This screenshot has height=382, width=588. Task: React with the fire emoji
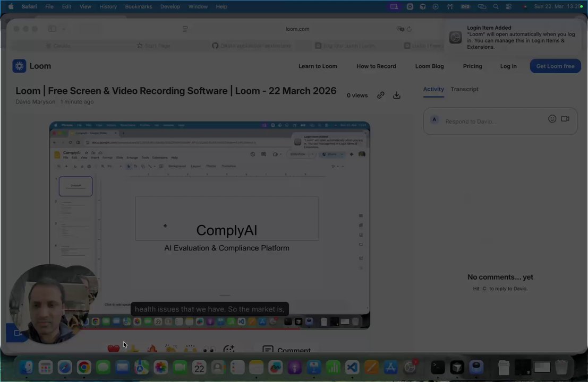click(x=152, y=349)
